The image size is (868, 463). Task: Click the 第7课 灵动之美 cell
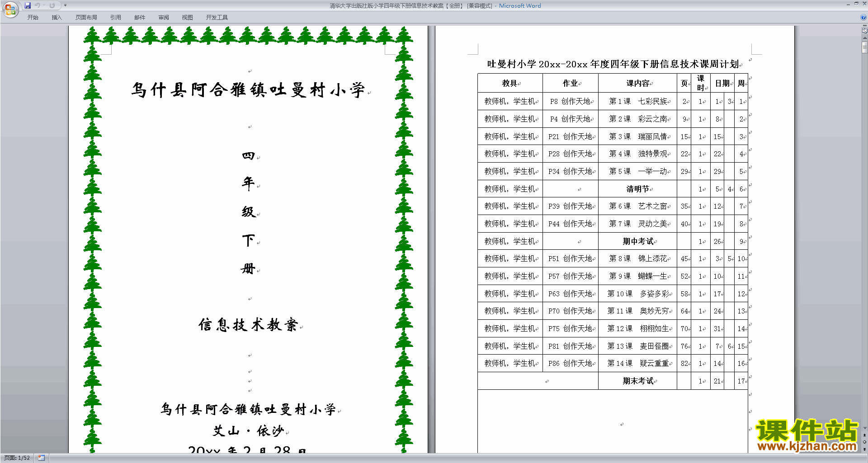637,224
